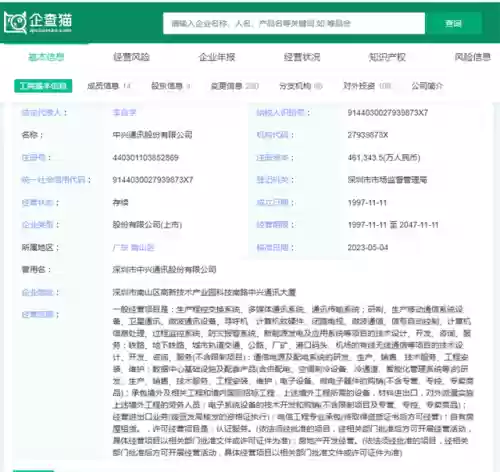Open the 股东信息 sub-tab
Viewport: 500px width, 472px height.
tap(171, 86)
